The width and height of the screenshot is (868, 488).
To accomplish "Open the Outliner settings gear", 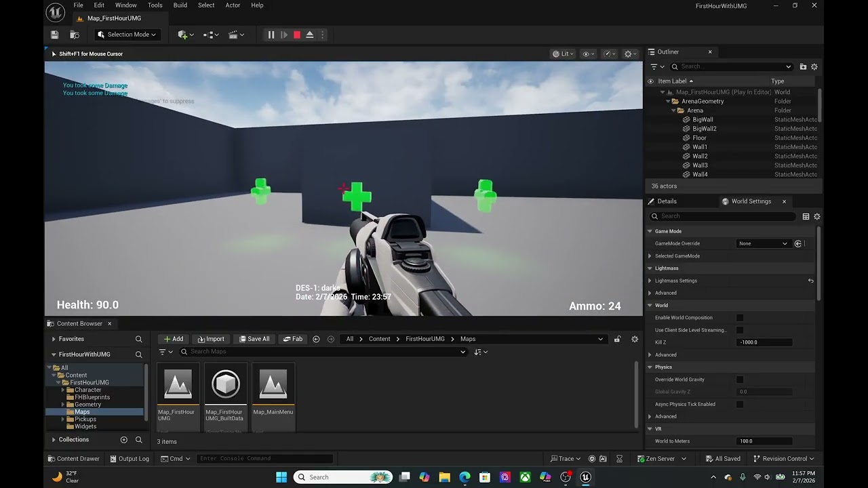I will point(814,66).
